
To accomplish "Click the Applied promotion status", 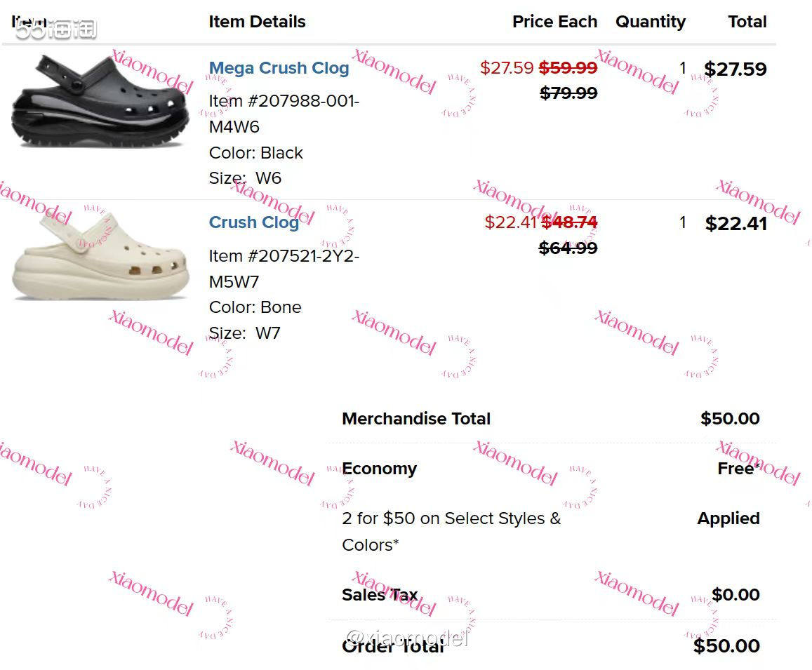I will tap(728, 518).
